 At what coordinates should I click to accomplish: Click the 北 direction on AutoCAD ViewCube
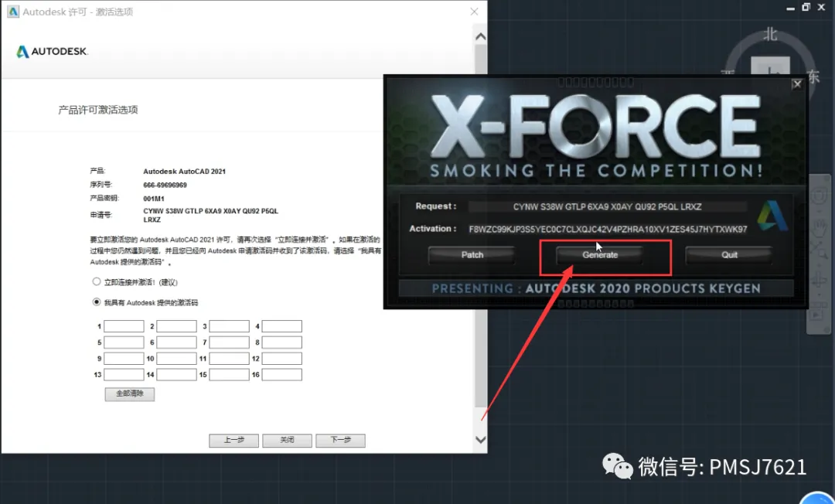(x=770, y=35)
